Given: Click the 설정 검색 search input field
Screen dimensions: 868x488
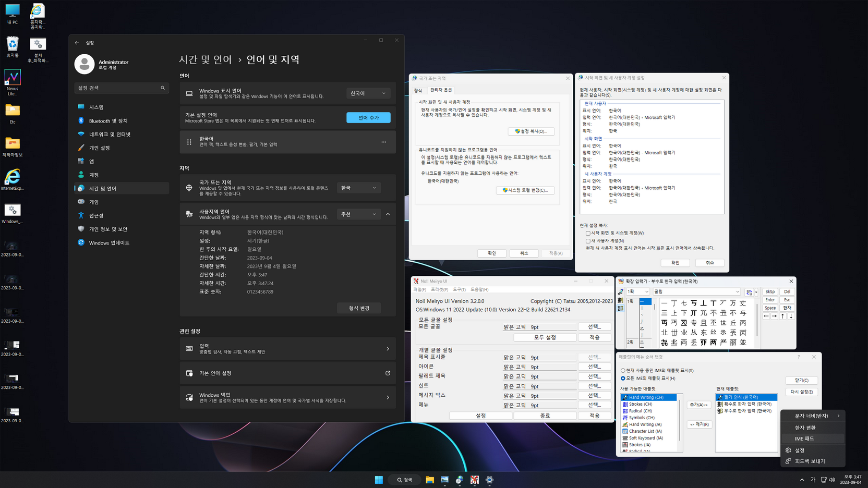Looking at the screenshot, I should (x=121, y=88).
